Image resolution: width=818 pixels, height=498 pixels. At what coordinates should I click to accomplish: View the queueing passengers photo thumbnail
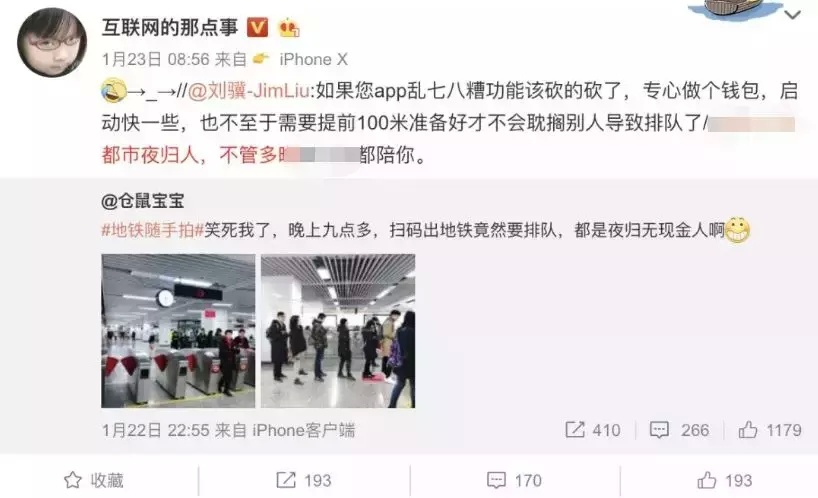[x=338, y=331]
